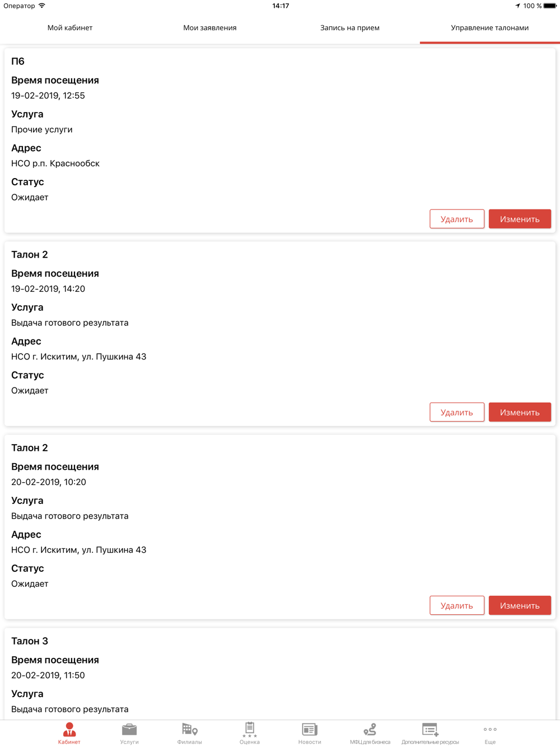Delete the П6 ticket with Удалить

[457, 219]
